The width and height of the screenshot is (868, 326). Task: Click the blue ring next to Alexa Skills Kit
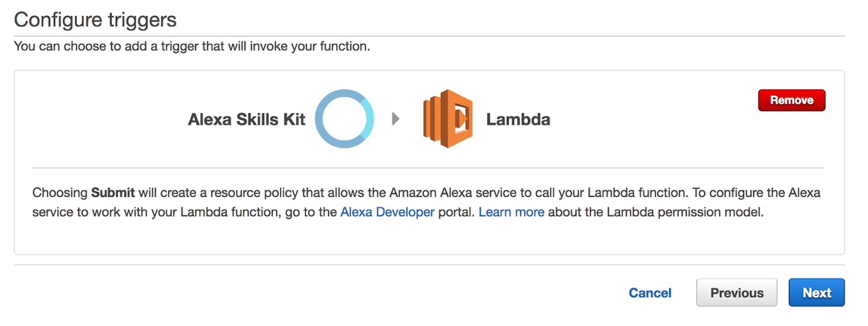click(x=344, y=119)
